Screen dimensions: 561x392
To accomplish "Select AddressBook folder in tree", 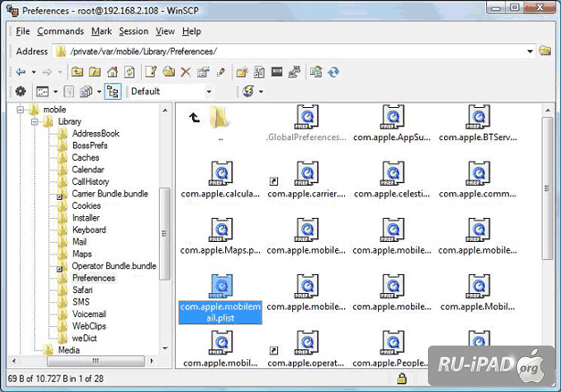I will [96, 134].
